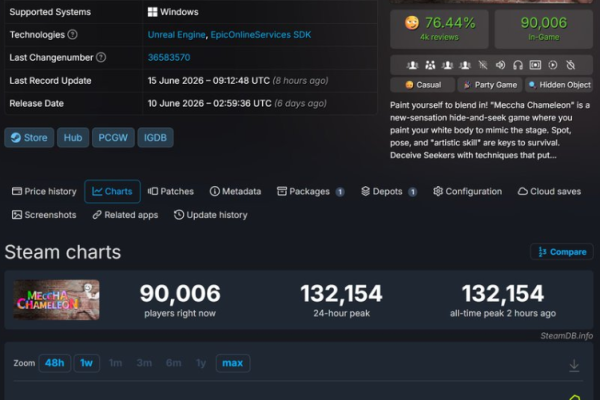Set chart zoom to 6m
Screen dimensions: 600x400
pyautogui.click(x=174, y=363)
